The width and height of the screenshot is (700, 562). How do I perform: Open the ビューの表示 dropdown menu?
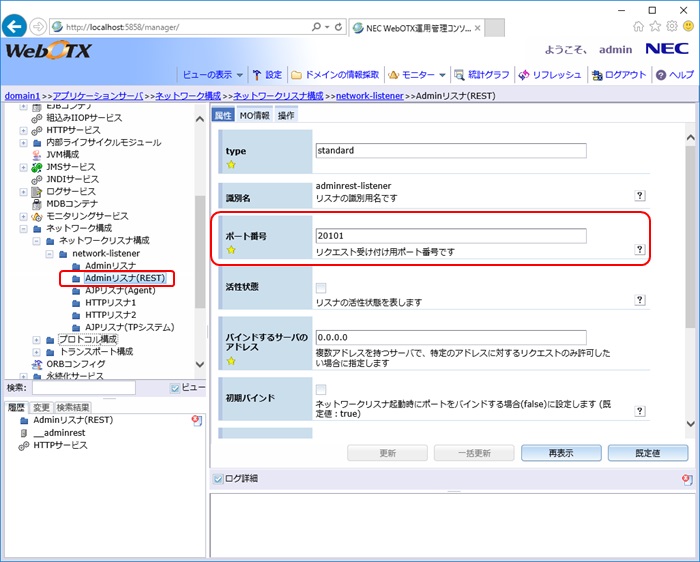tap(212, 75)
